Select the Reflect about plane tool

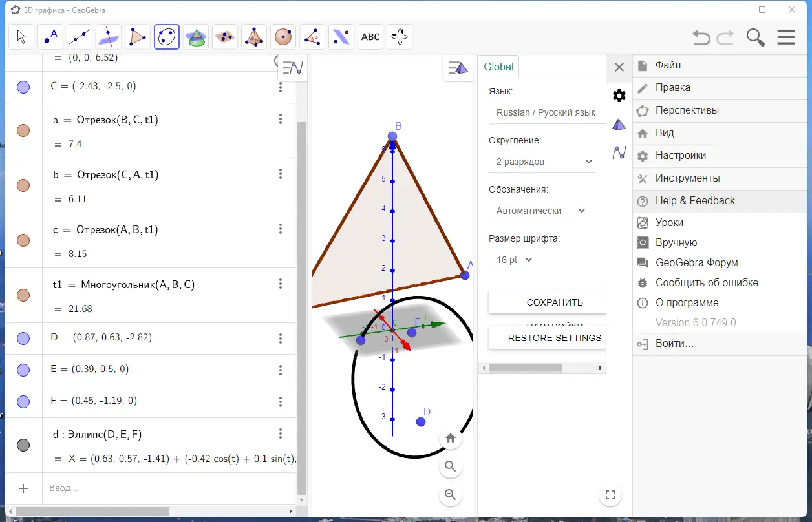click(341, 37)
